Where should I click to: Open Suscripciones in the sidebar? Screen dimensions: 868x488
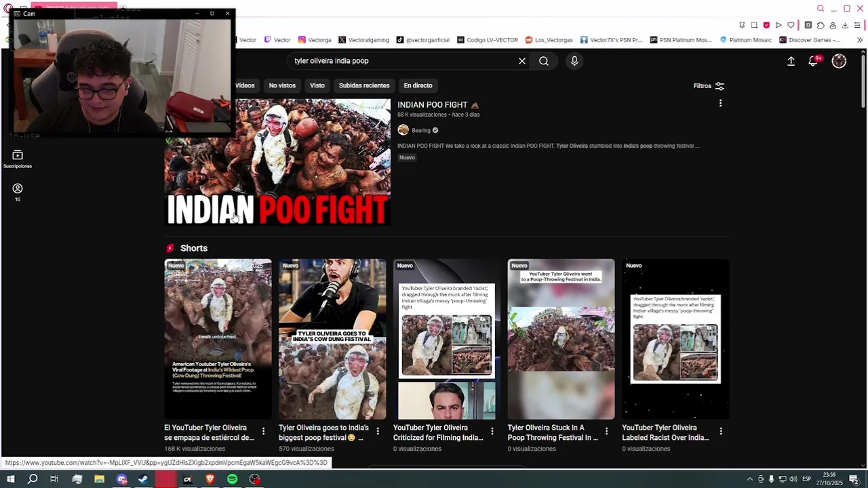point(18,159)
